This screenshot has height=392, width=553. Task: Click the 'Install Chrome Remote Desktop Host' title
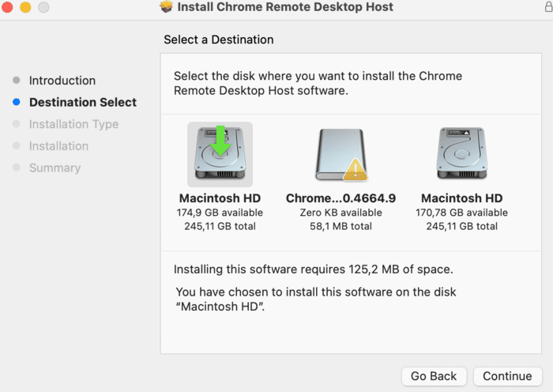(x=285, y=6)
